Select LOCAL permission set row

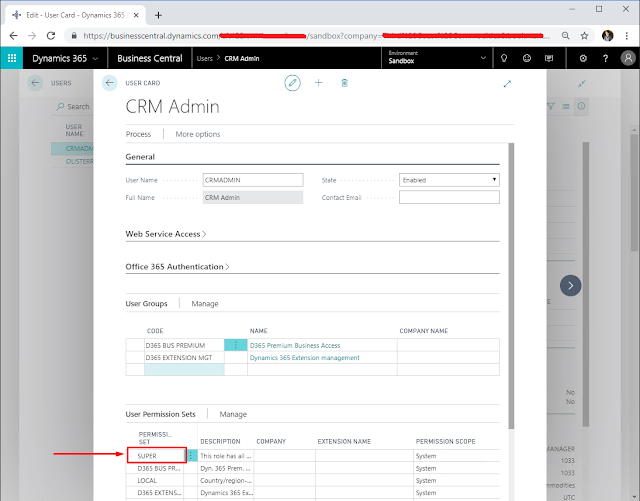click(x=313, y=481)
